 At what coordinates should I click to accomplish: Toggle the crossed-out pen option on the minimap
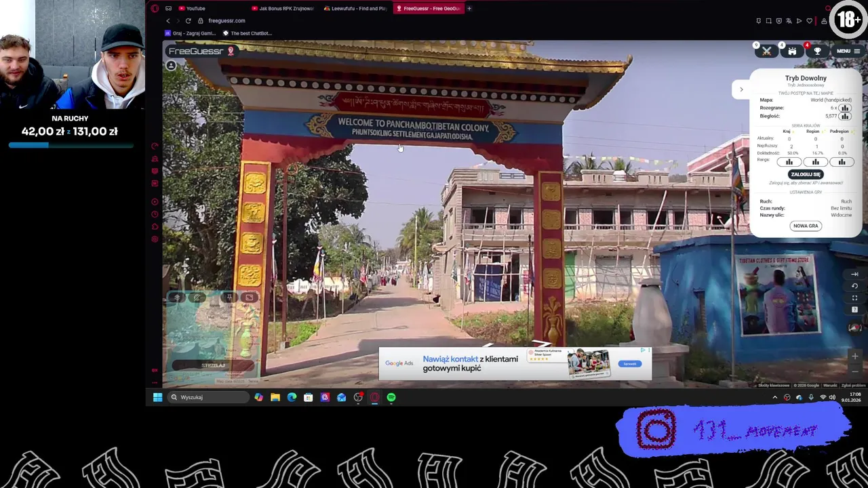tap(197, 297)
